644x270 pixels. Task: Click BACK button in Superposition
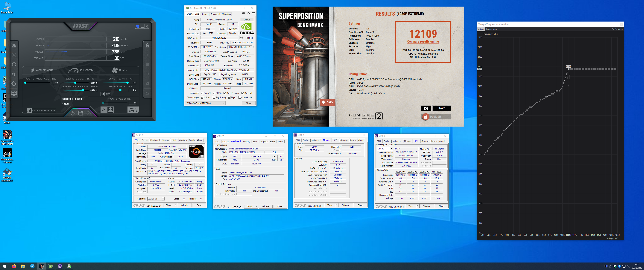coord(327,102)
